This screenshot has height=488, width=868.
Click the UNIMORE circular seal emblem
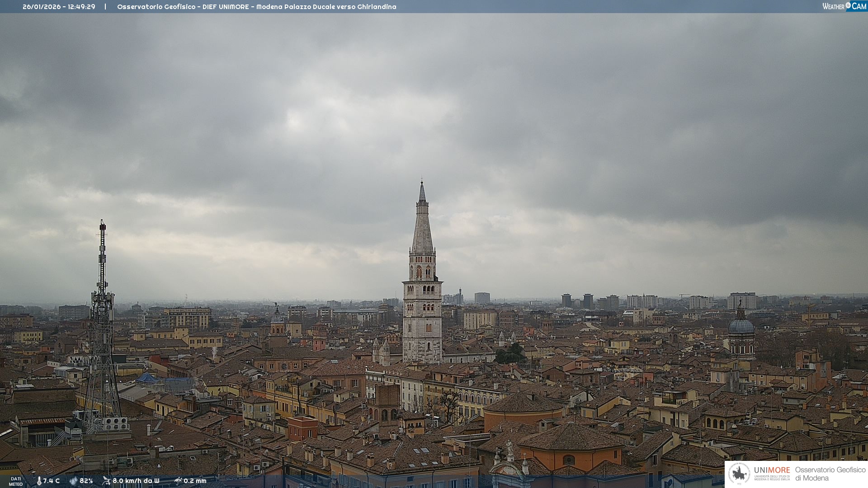(x=739, y=474)
